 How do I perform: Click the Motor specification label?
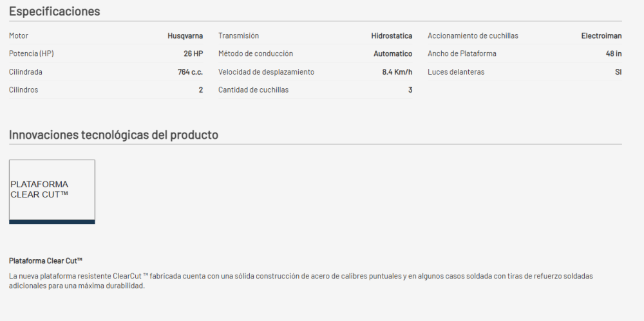(x=19, y=36)
